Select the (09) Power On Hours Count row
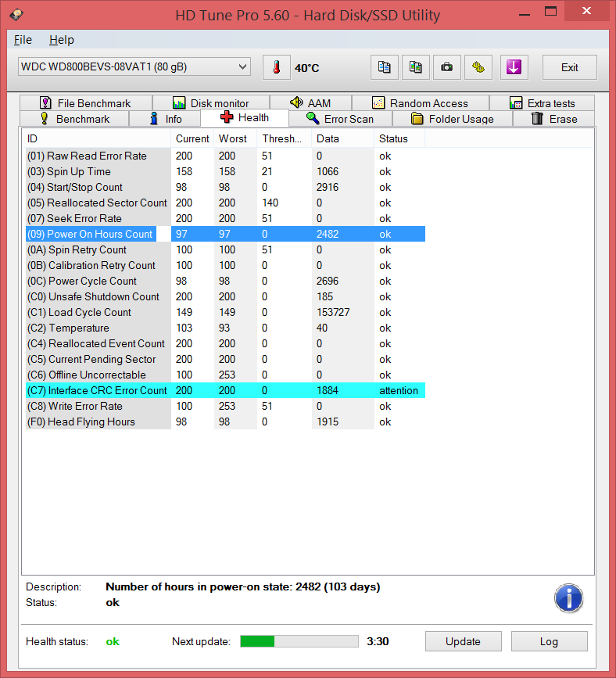Screen dimensions: 616x678 pyautogui.click(x=225, y=234)
